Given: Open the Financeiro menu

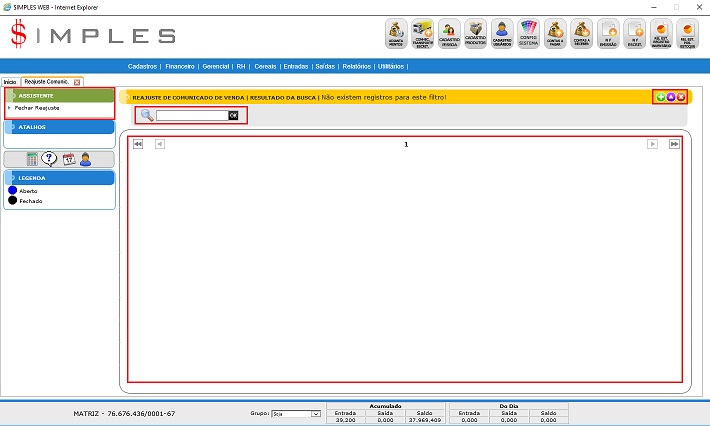Looking at the screenshot, I should (x=180, y=66).
